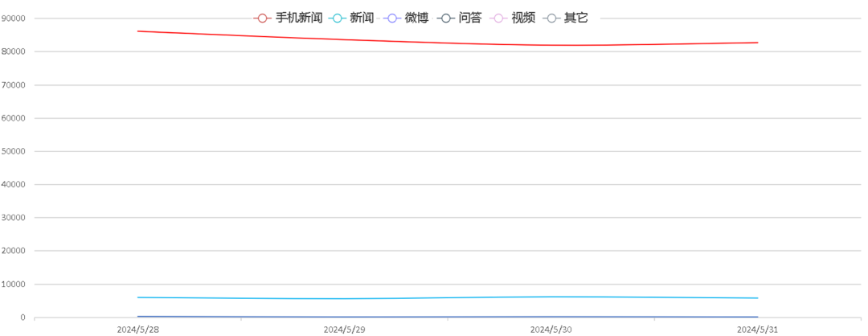The height and width of the screenshot is (336, 868).
Task: Disable the 其它 series via legend text
Action: [575, 18]
